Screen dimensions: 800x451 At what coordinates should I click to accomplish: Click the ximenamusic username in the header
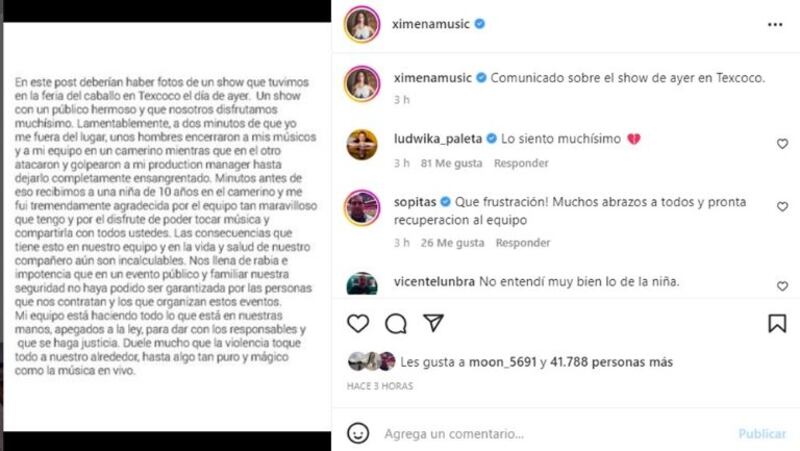[x=431, y=24]
